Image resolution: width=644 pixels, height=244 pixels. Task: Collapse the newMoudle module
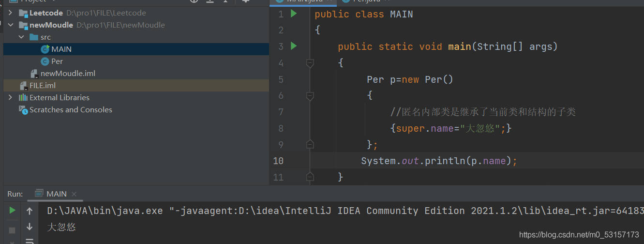coord(10,25)
